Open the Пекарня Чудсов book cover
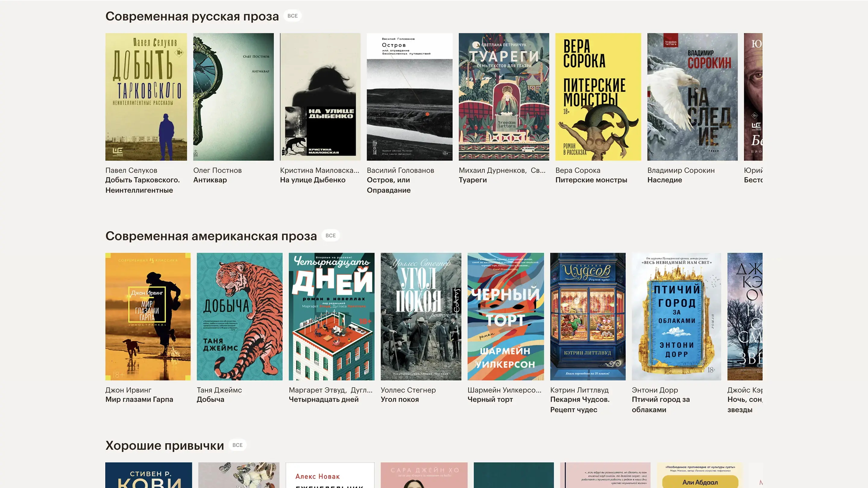This screenshot has width=868, height=488. [x=588, y=316]
